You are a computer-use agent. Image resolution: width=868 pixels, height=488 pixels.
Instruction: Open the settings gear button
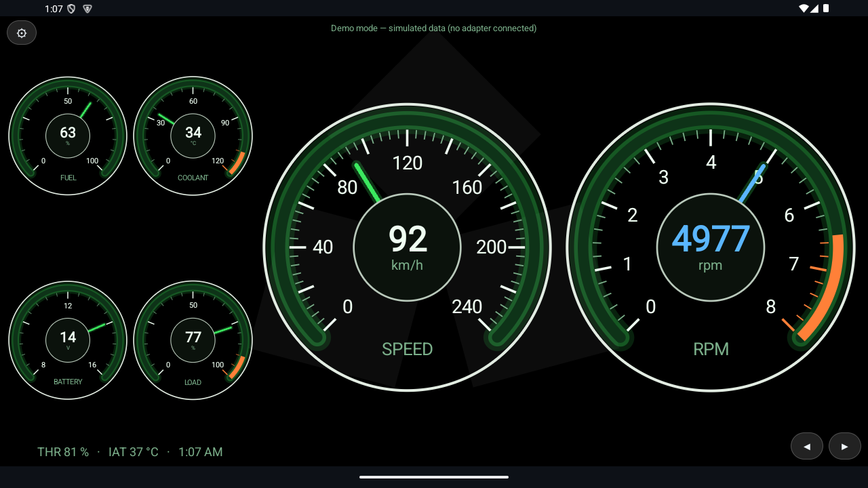coord(22,33)
